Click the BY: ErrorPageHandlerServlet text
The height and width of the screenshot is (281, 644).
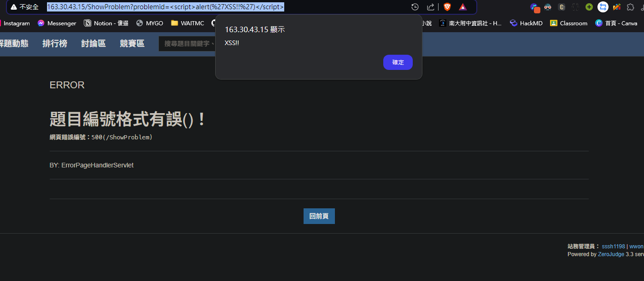click(x=92, y=165)
